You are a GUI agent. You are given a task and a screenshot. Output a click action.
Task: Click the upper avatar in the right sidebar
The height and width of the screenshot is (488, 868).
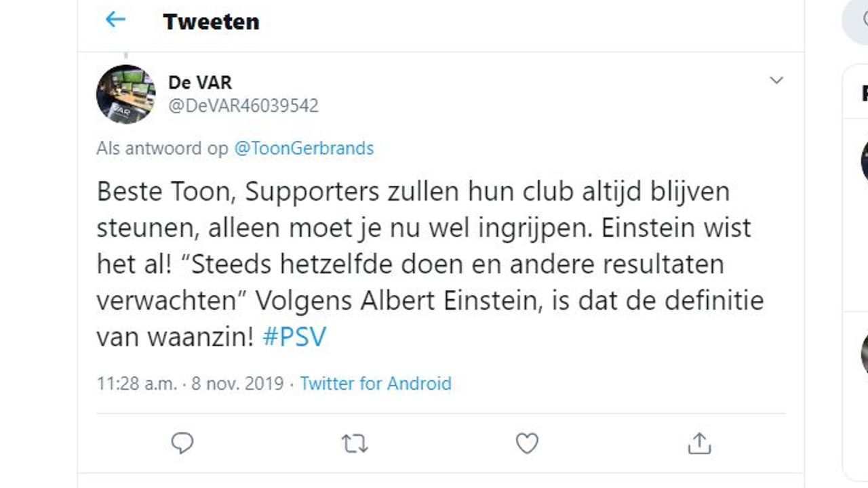pos(865,161)
